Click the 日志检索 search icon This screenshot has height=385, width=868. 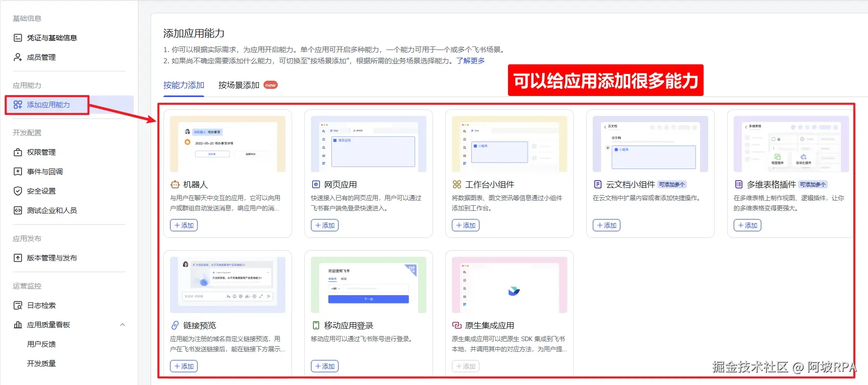click(x=18, y=305)
